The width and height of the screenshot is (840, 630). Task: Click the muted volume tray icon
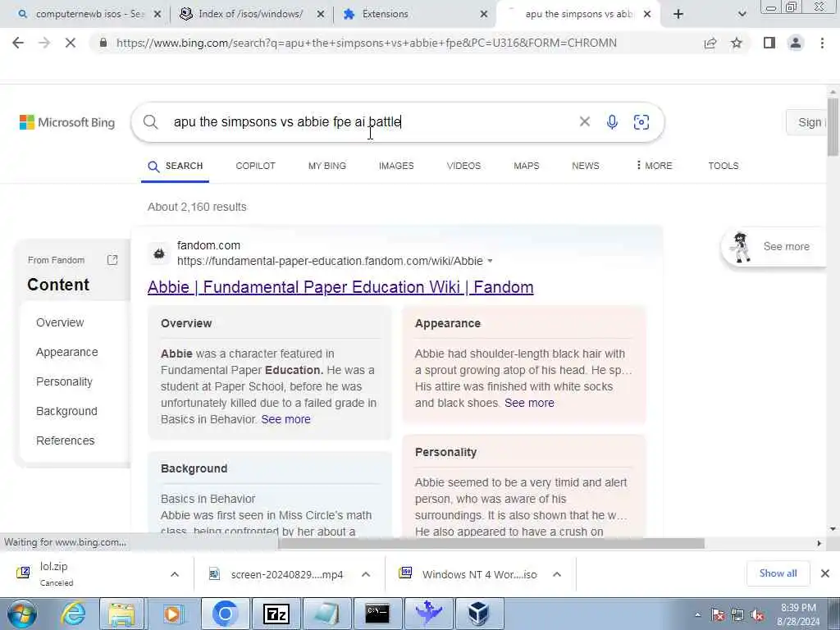(757, 615)
